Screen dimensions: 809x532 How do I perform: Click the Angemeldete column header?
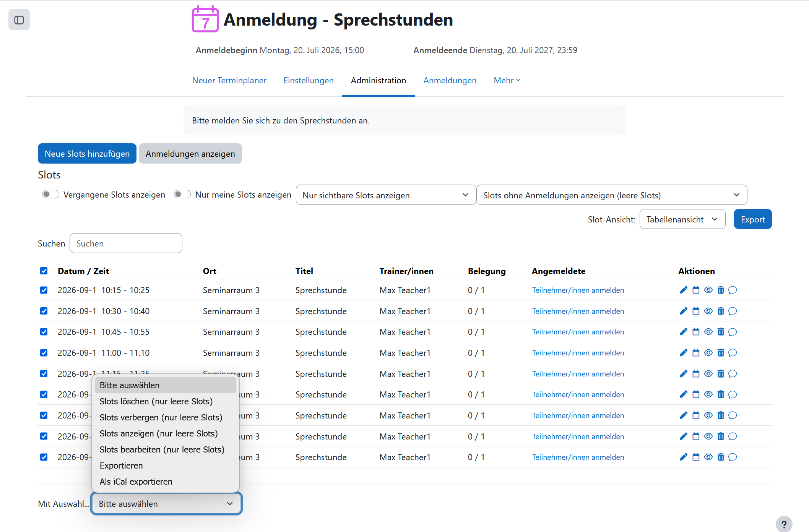559,271
